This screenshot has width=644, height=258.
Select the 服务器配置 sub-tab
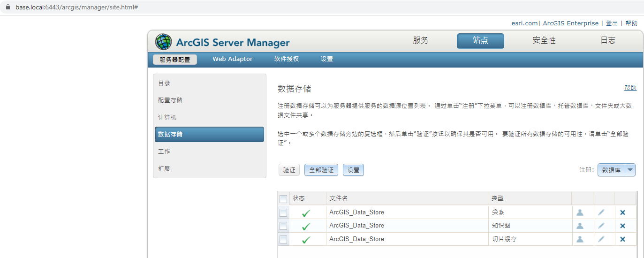(175, 60)
